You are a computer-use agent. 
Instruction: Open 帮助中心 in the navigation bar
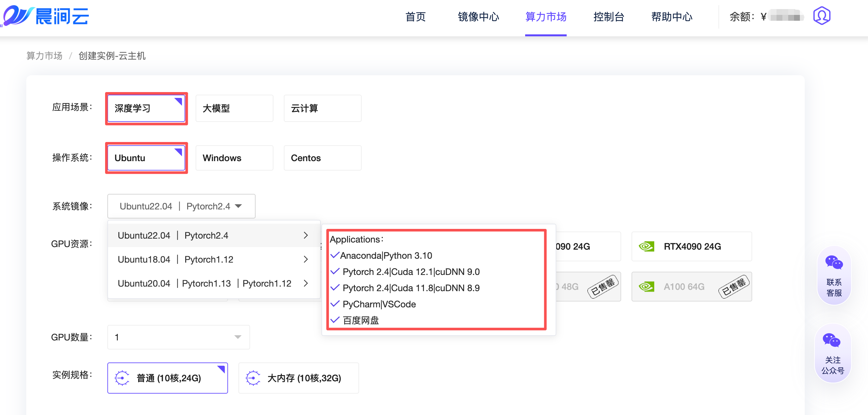[x=671, y=17]
